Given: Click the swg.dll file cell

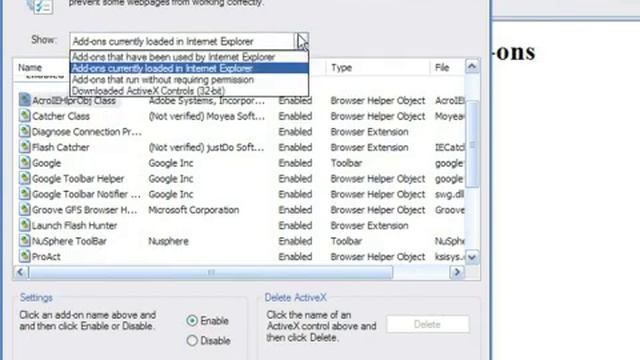Looking at the screenshot, I should click(449, 194).
